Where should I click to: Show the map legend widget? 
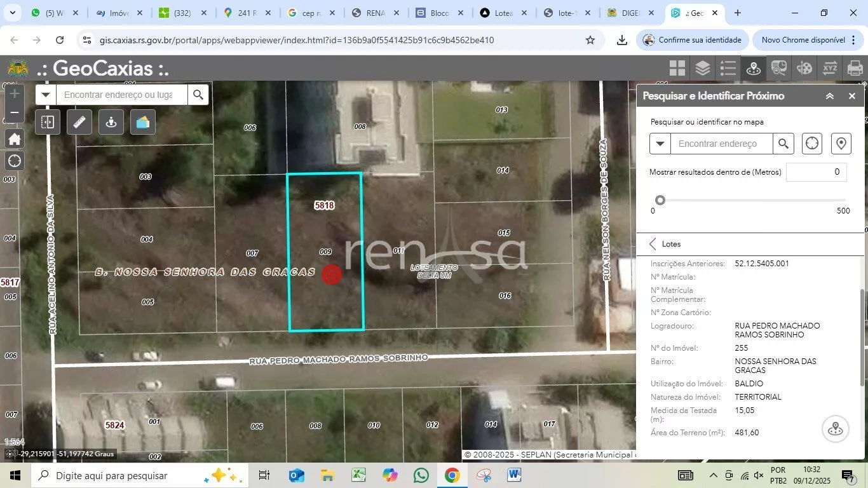pos(728,68)
